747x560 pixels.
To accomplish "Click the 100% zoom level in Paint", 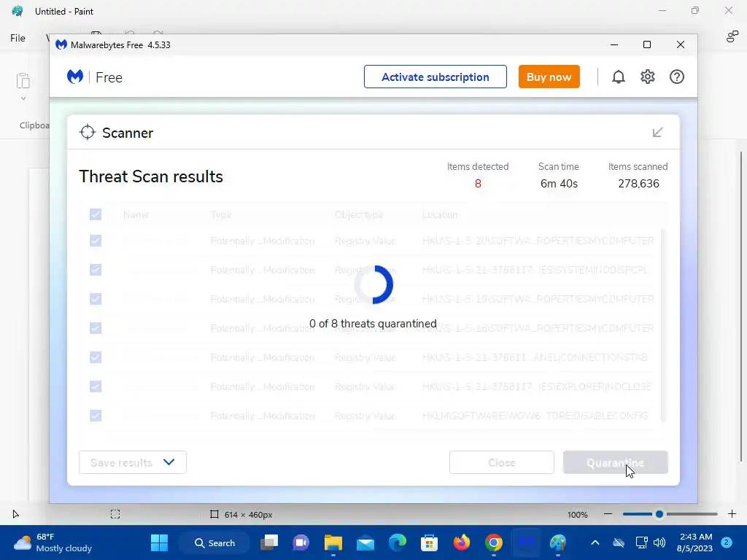I will (578, 515).
